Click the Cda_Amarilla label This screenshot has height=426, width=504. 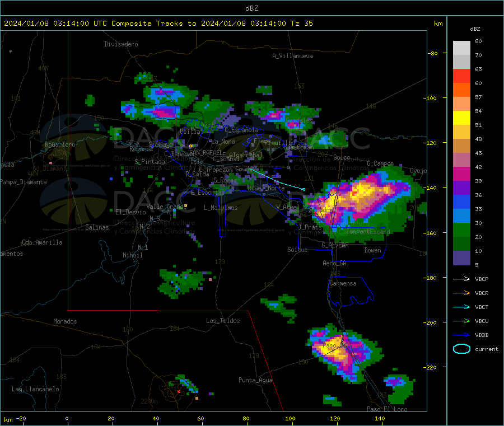42,242
